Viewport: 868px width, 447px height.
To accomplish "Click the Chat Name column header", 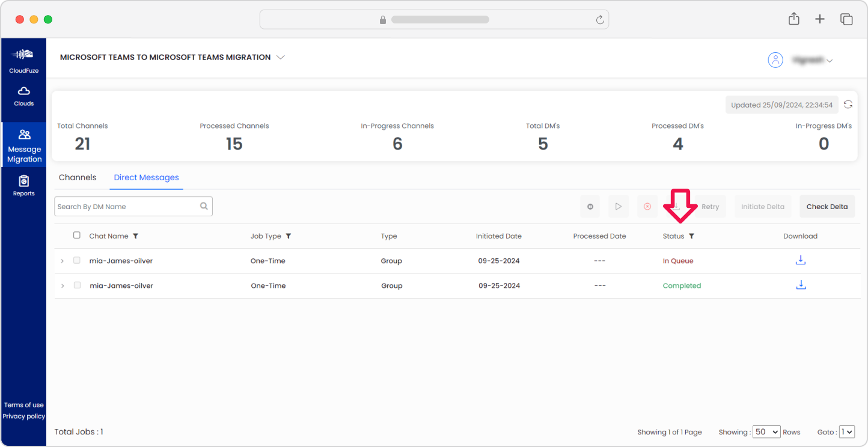I will (109, 236).
